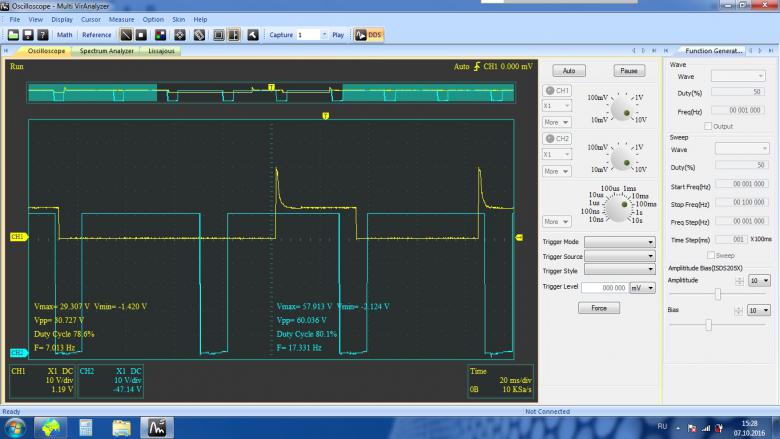Click the lifebuoy-shaped toolbar icon
Viewport: 780px width, 439px height.
coord(180,35)
